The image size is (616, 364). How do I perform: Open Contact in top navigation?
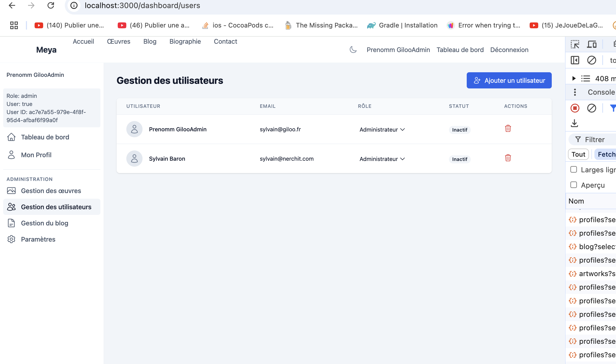pyautogui.click(x=225, y=42)
